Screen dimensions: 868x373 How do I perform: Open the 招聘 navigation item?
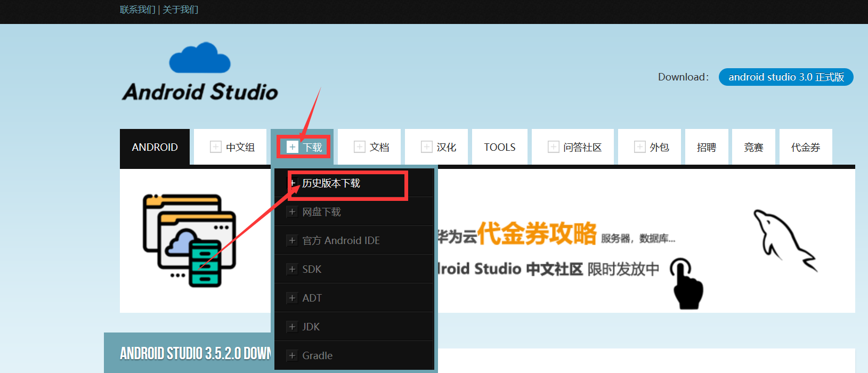(707, 147)
